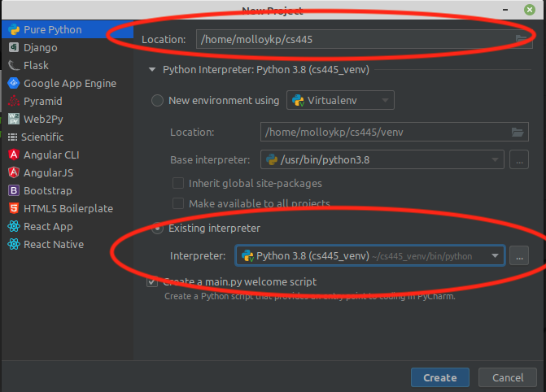
Task: Collapse the Python Interpreter section
Action: click(x=152, y=70)
